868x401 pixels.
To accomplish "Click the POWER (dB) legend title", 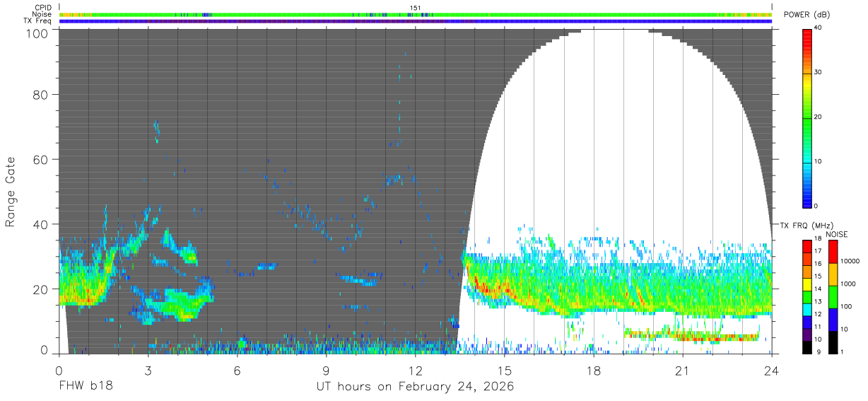I will pyautogui.click(x=807, y=15).
